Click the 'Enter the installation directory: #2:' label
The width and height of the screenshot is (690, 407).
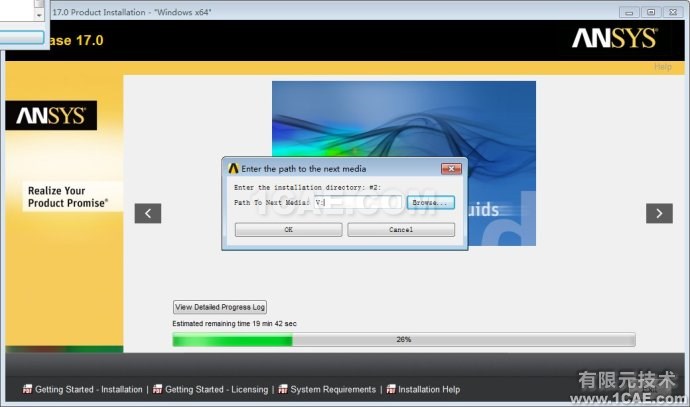(x=307, y=187)
